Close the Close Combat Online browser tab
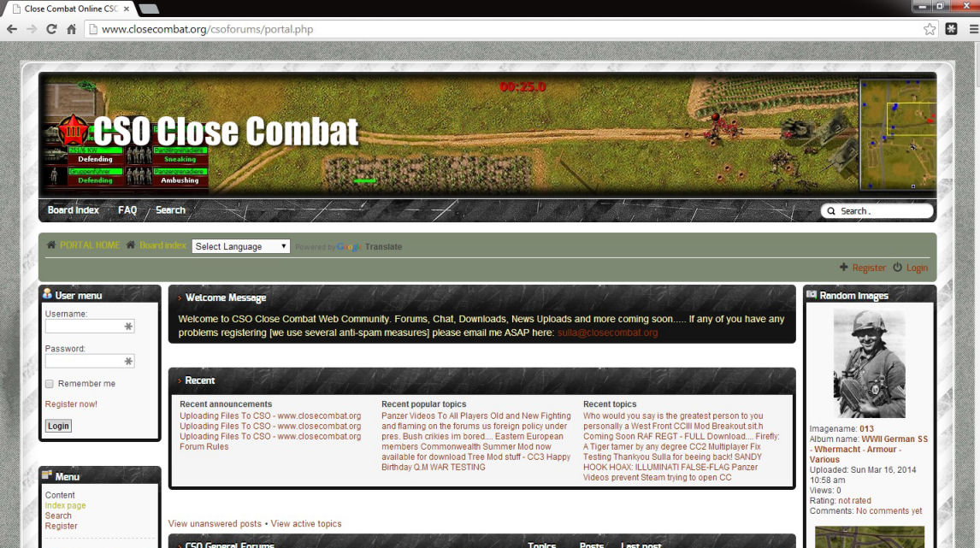980x548 pixels. point(127,9)
